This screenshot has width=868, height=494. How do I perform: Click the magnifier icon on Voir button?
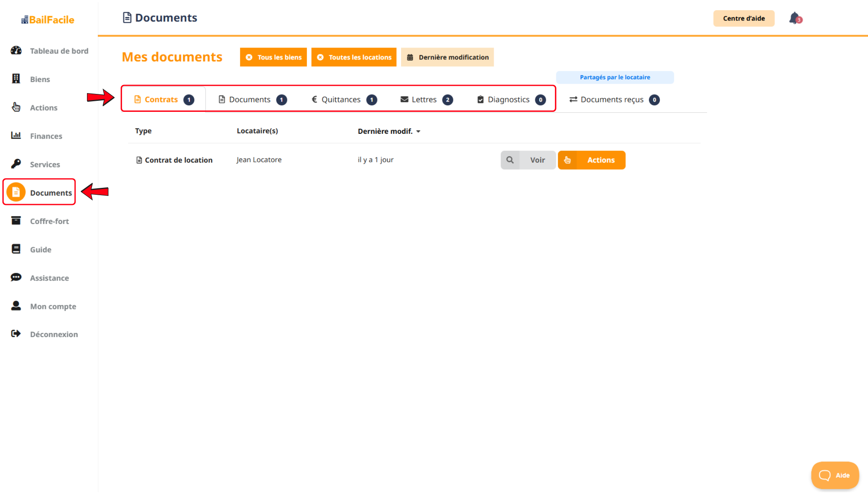tap(510, 160)
